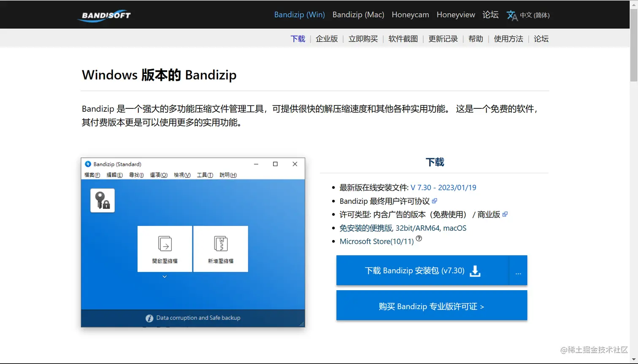This screenshot has height=364, width=638.
Task: Select 论坛 in sub navigation bar
Action: [541, 39]
